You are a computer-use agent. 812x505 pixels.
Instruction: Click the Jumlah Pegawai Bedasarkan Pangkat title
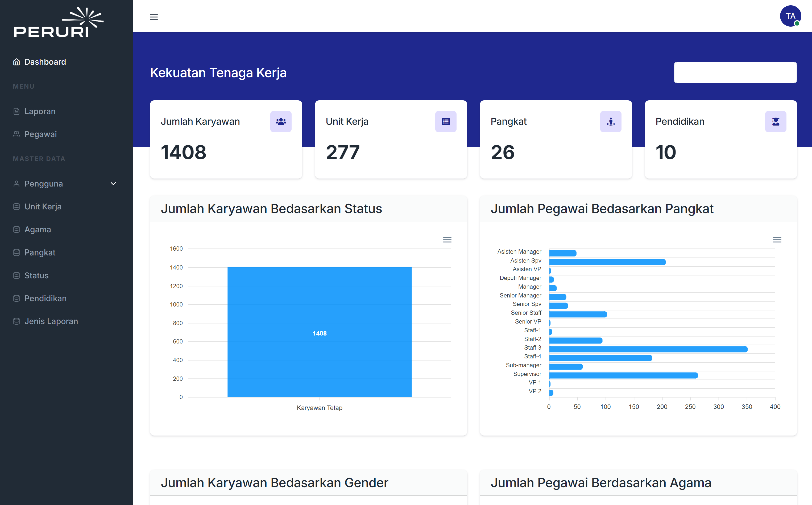coord(602,209)
